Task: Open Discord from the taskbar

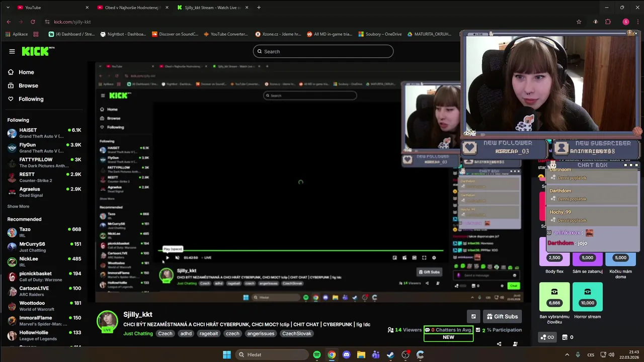Action: [346, 354]
